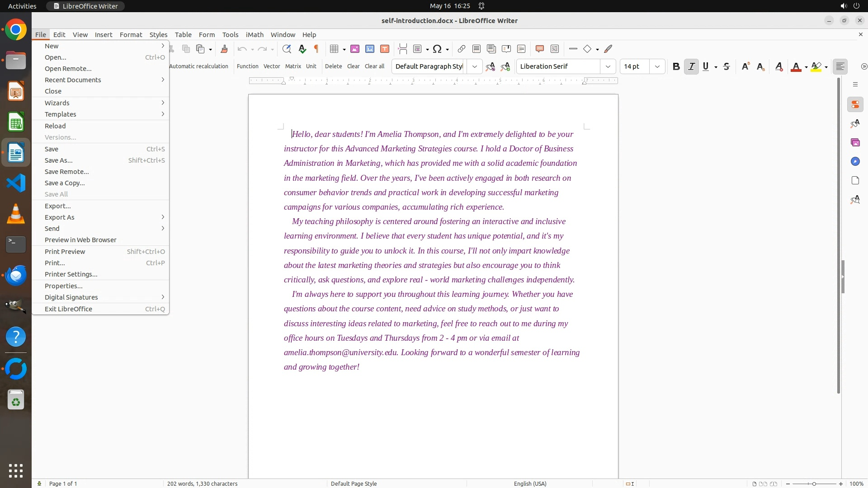The image size is (868, 488).
Task: Choose Save As... from File menu
Action: [59, 160]
